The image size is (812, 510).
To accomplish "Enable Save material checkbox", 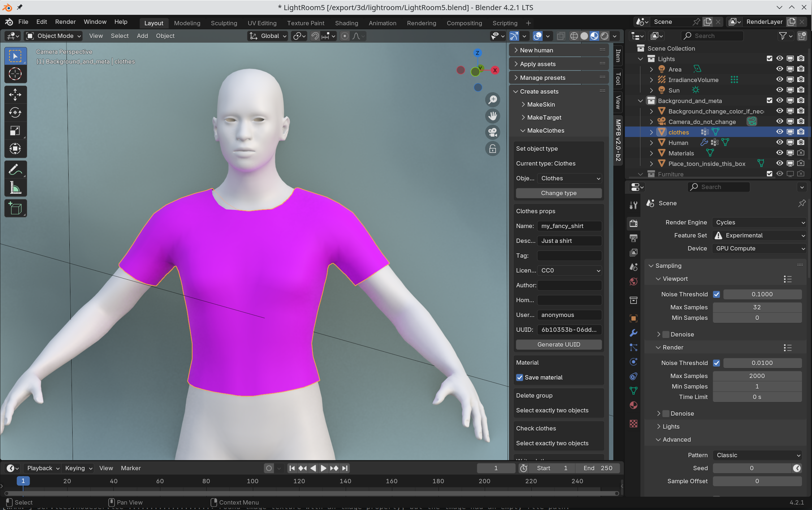I will [x=519, y=377].
